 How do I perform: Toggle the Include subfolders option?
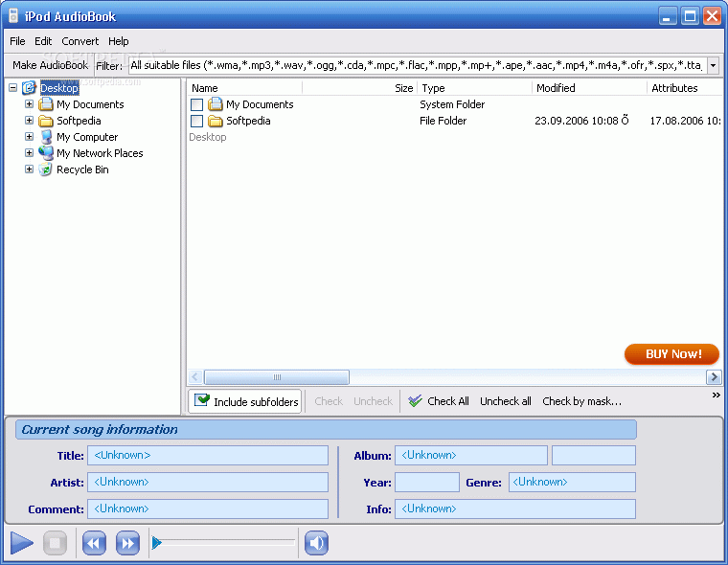tap(245, 401)
